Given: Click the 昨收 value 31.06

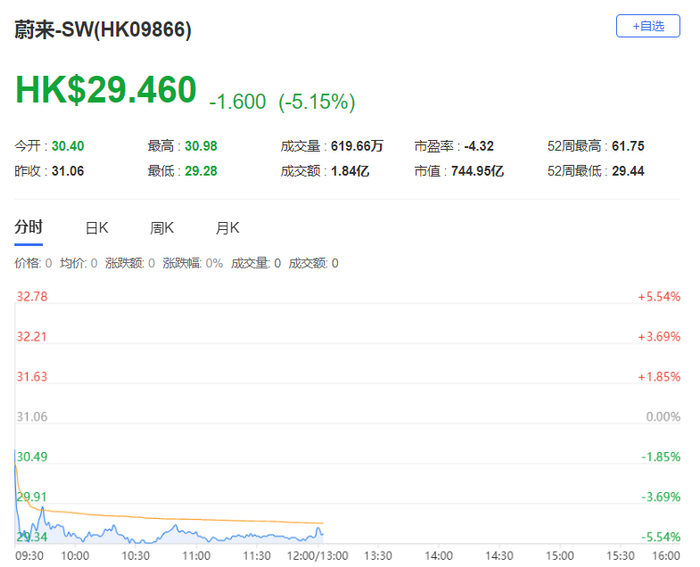Looking at the screenshot, I should [68, 171].
